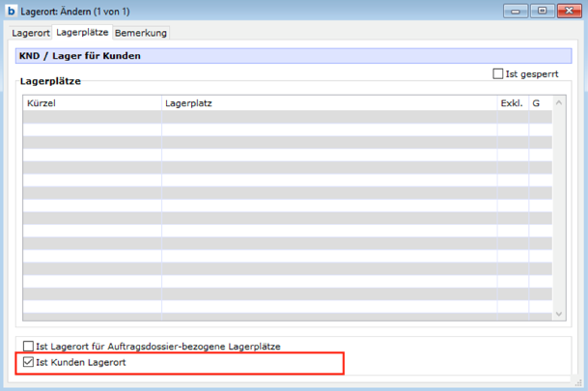The width and height of the screenshot is (588, 391).
Task: Tick 'Ist Lagerort für Auftragsdossier-bezogene Lagerplätze'
Action: [28, 346]
